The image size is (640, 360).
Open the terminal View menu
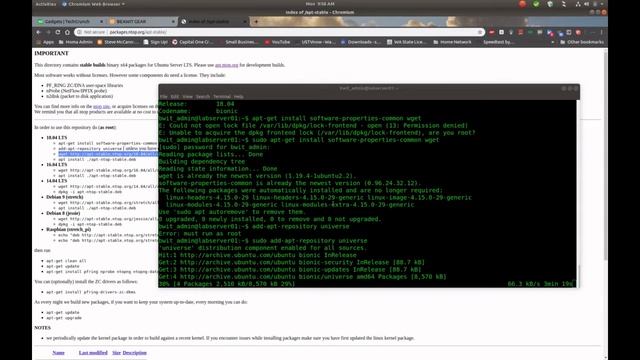(x=187, y=97)
